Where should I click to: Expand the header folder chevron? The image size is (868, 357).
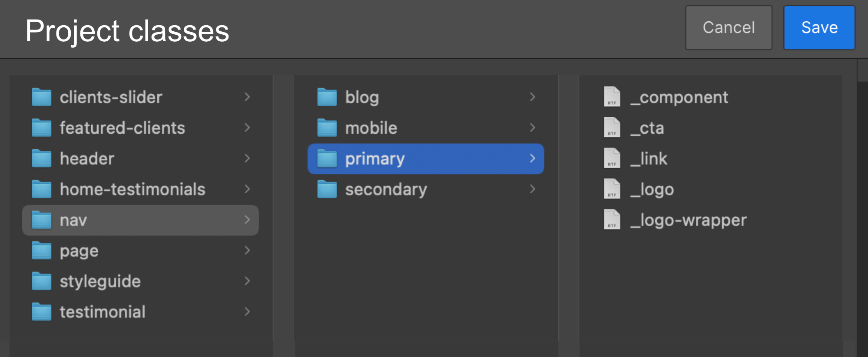point(247,158)
